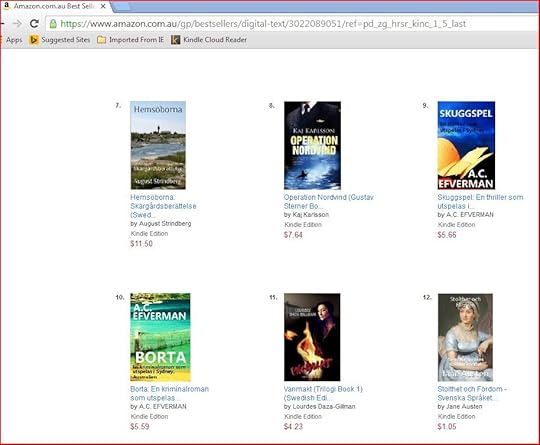The height and width of the screenshot is (445, 540).
Task: Click the $1.05 price
Action: [447, 426]
